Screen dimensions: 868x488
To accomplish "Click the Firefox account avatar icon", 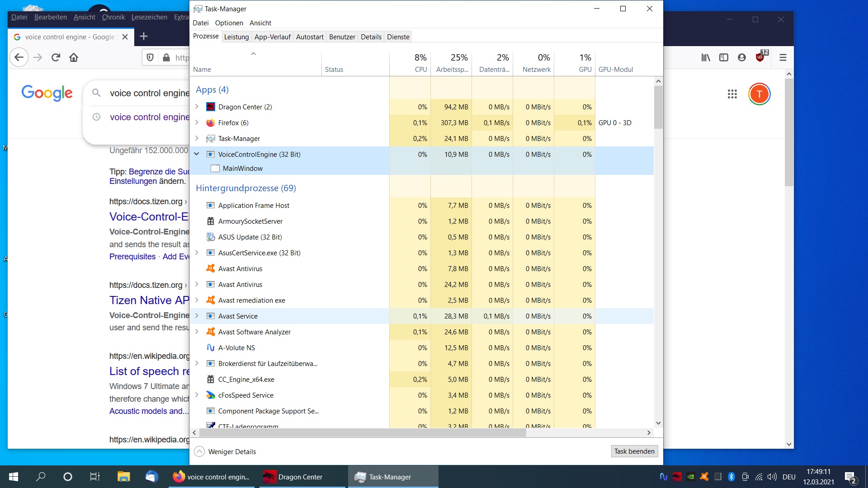I will (741, 57).
